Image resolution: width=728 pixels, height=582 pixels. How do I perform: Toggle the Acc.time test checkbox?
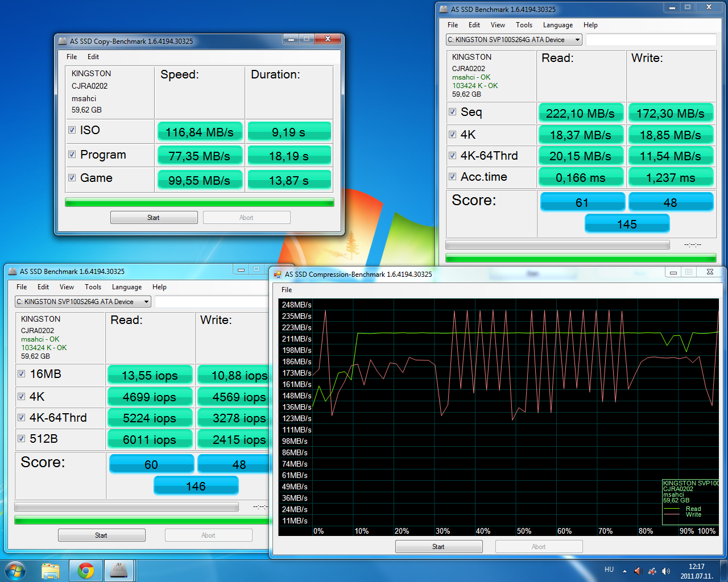coord(452,176)
